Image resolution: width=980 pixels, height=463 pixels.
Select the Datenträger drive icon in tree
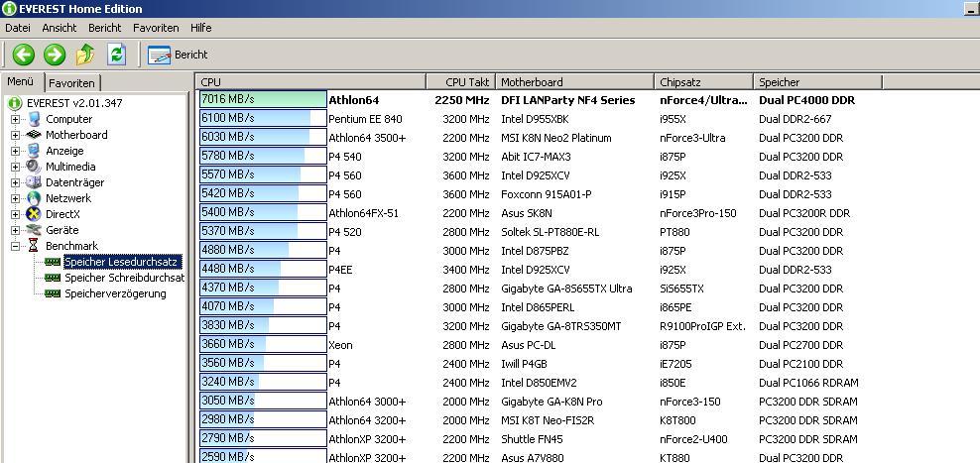click(34, 182)
